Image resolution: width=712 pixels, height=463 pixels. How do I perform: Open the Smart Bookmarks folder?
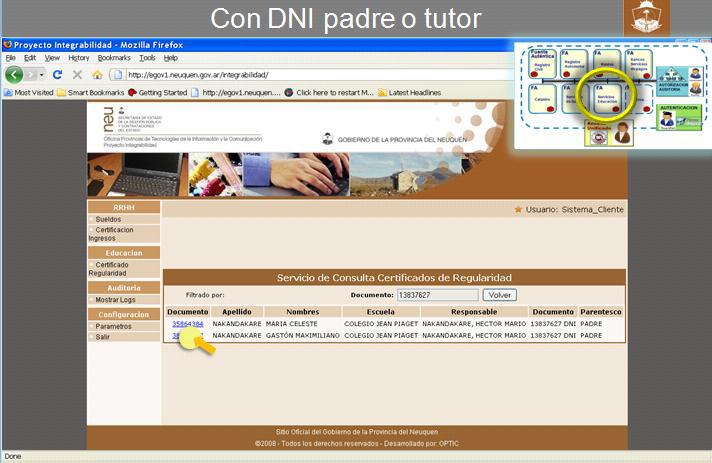(x=91, y=92)
